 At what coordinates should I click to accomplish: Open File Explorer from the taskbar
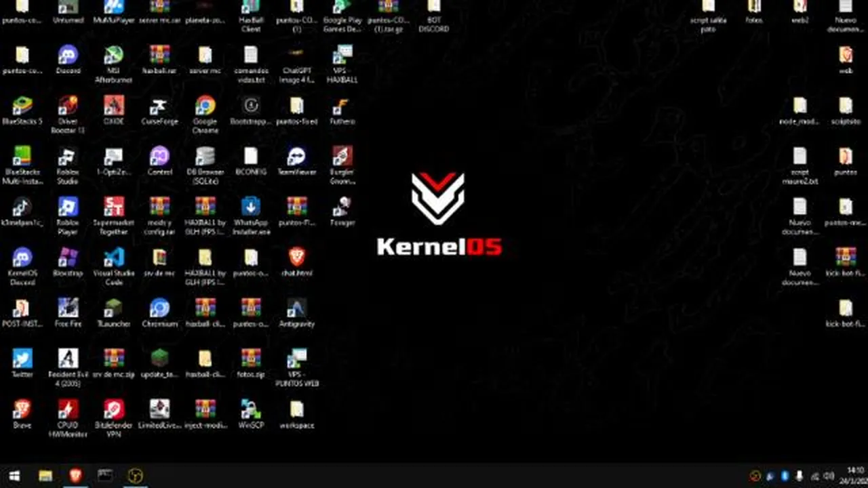tap(45, 476)
